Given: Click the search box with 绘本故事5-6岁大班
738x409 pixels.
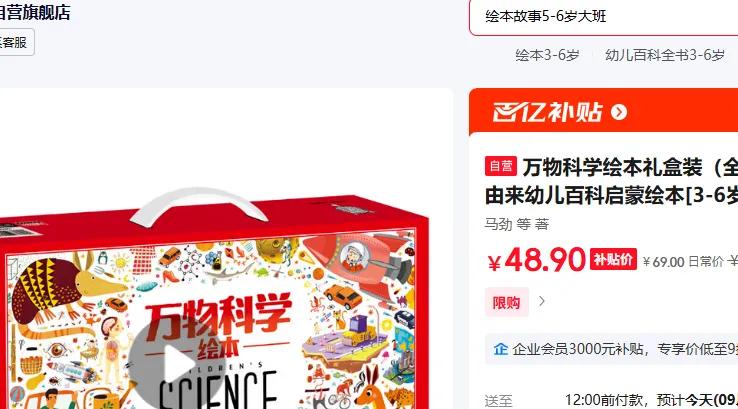Looking at the screenshot, I should point(603,17).
